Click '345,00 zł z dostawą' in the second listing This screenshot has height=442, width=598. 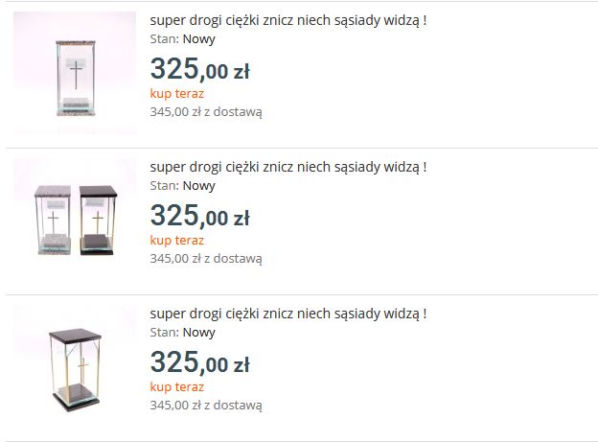pyautogui.click(x=206, y=259)
